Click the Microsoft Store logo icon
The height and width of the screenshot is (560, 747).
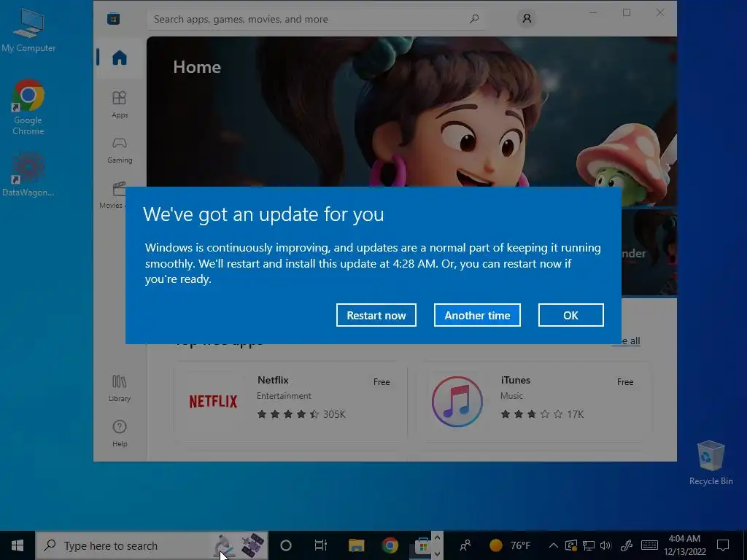click(x=113, y=18)
